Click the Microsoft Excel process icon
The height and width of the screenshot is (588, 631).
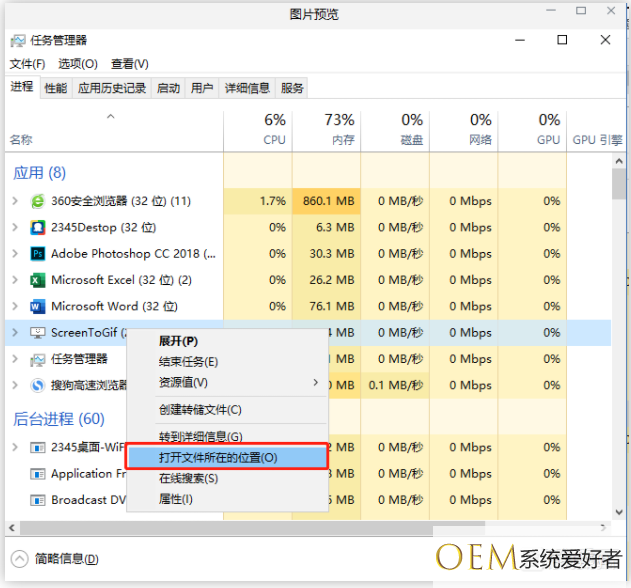[38, 280]
